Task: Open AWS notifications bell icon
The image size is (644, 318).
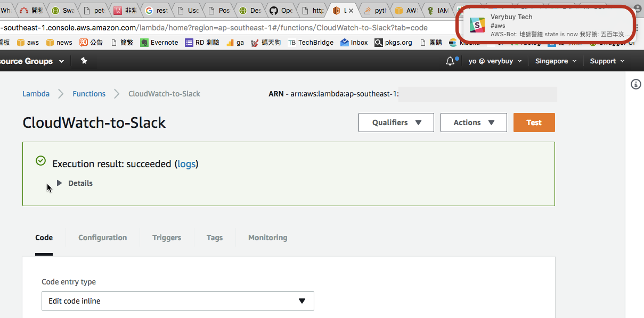Action: (451, 61)
